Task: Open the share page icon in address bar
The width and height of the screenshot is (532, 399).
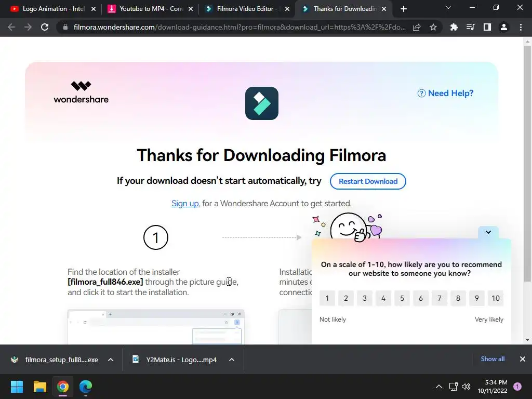Action: [x=417, y=27]
